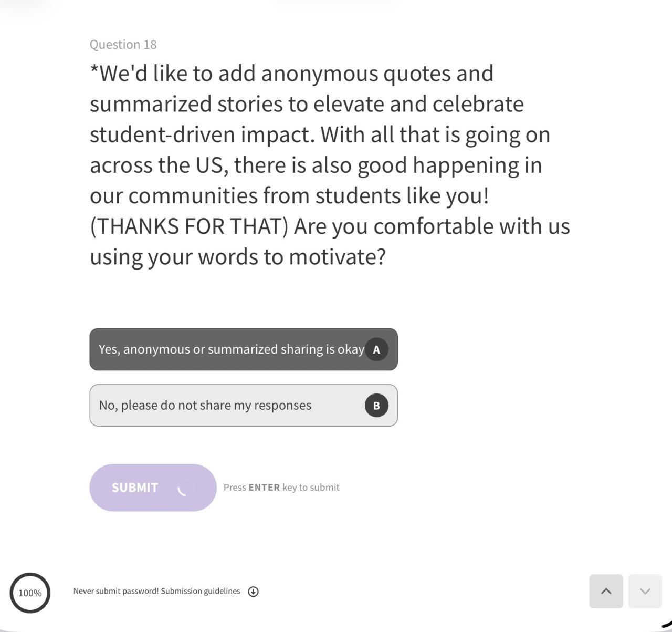Select "Yes, anonymous or summarized sharing is okay"
Screen dimensions: 672x632
[231, 349]
